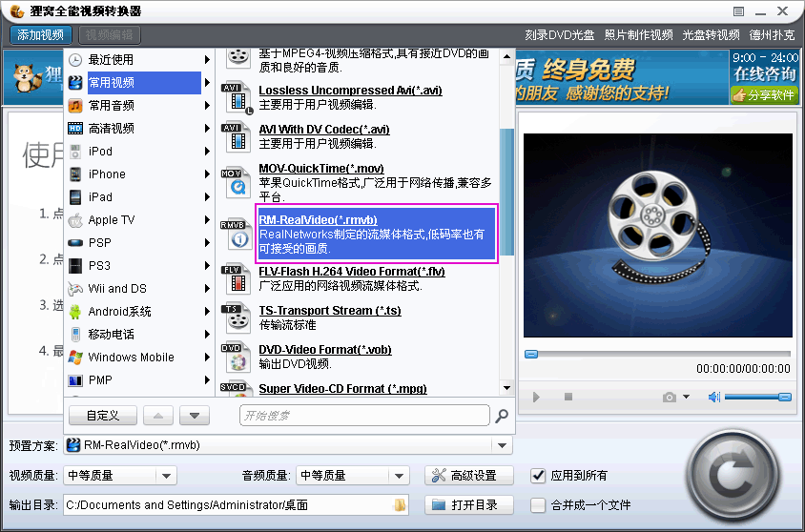Click the Apple TV icon
Viewport: 805px width, 532px height.
[x=75, y=220]
